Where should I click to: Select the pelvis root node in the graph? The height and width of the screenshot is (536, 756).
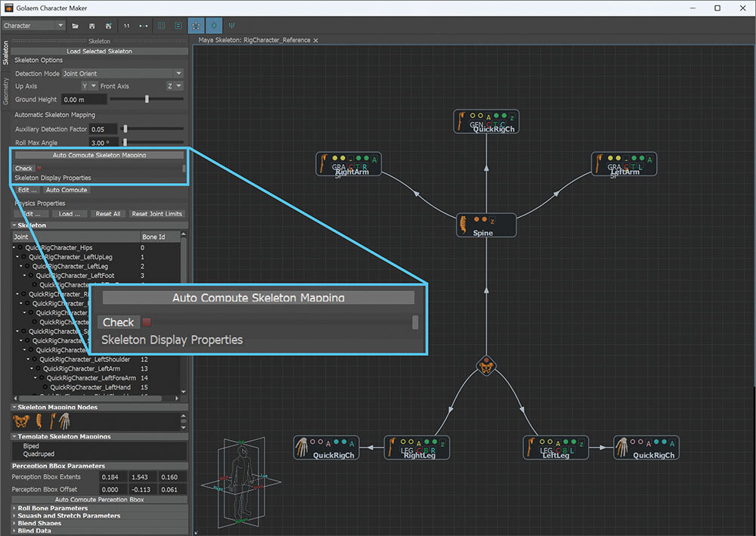click(486, 367)
